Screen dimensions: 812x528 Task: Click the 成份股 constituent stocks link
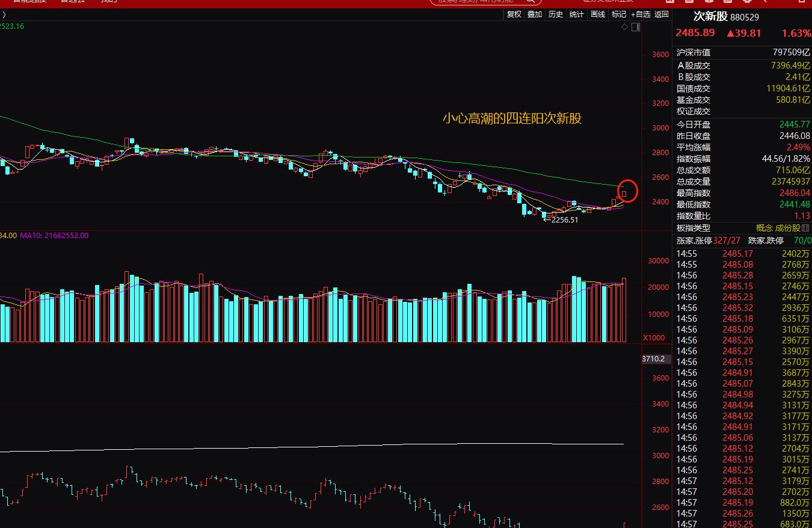coord(788,229)
